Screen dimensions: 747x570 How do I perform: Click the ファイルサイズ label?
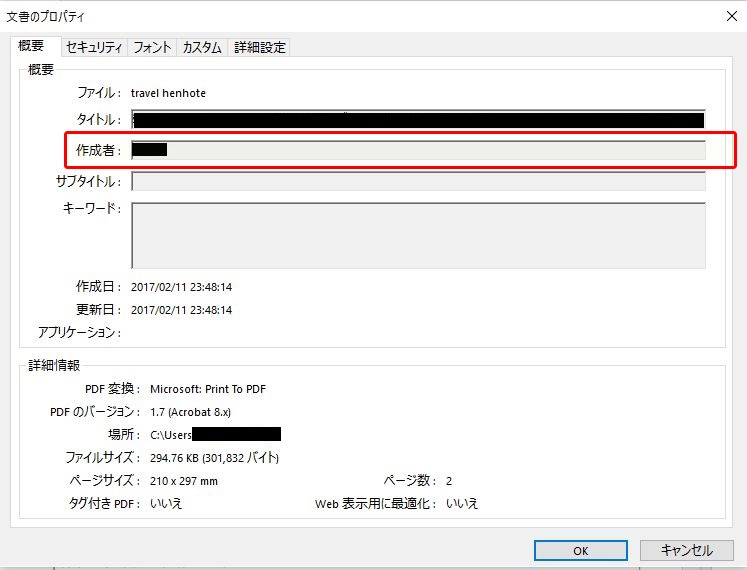(x=103, y=458)
